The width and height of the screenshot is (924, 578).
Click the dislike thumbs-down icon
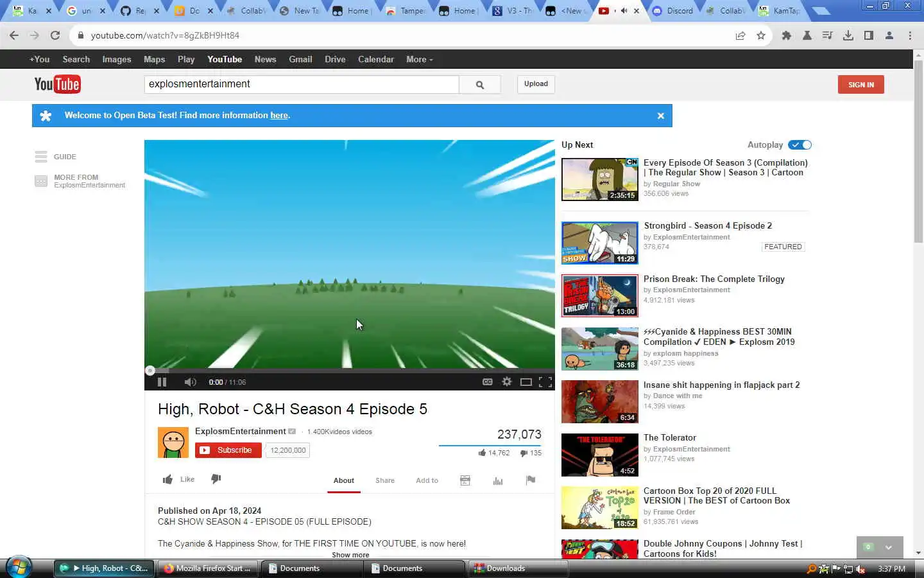pyautogui.click(x=216, y=479)
